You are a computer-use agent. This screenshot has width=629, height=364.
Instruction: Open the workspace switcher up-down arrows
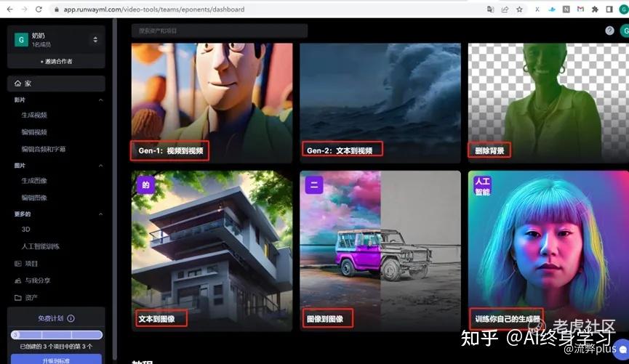pos(95,39)
